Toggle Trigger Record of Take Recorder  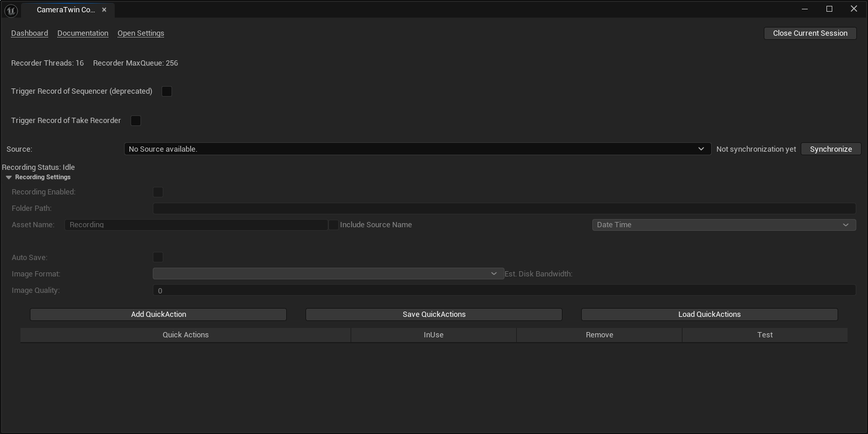(136, 121)
